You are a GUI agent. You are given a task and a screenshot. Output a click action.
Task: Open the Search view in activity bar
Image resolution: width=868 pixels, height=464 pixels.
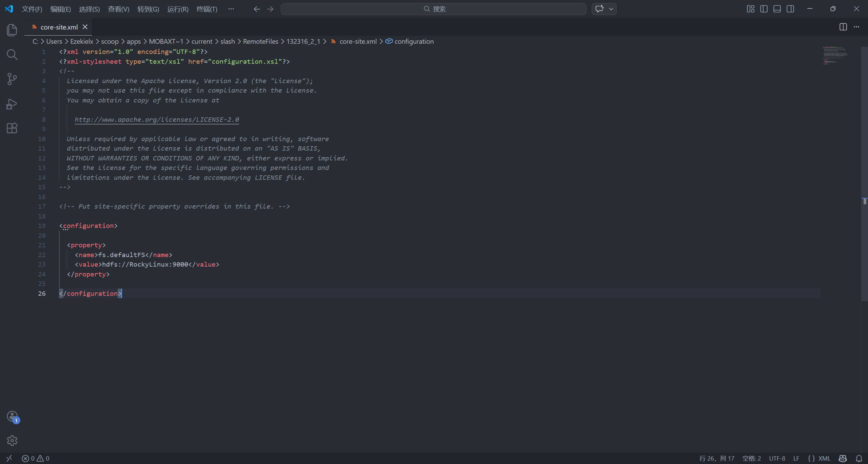pos(12,54)
